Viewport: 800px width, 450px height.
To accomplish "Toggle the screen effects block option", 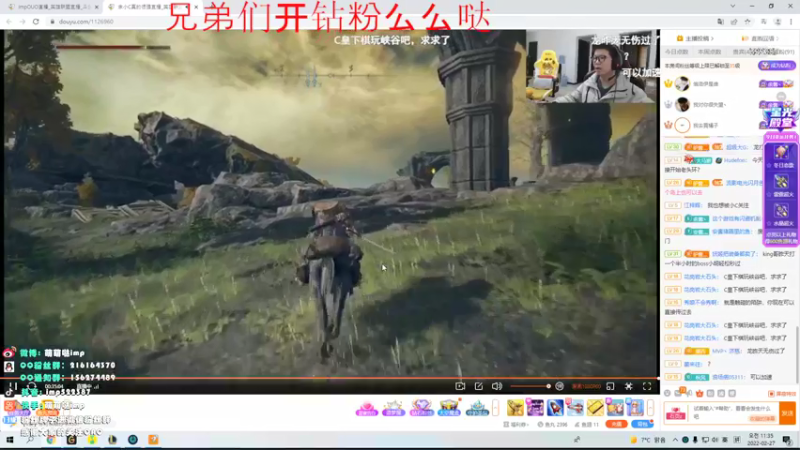I will 782,394.
